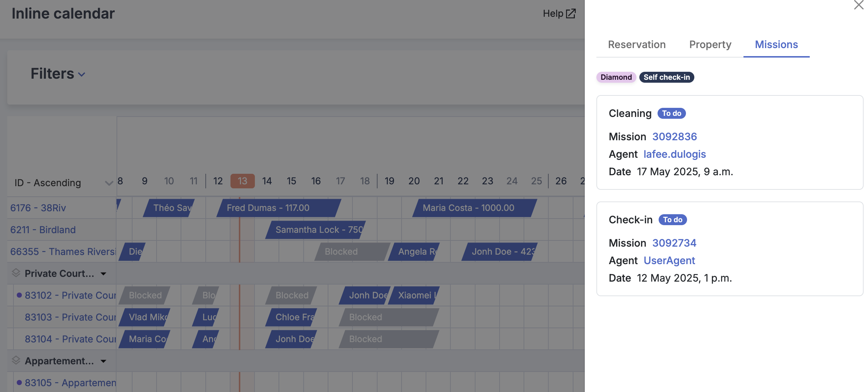Screen dimensions: 868x392
Task: Click the Cleaning To do status badge
Action: click(x=671, y=113)
